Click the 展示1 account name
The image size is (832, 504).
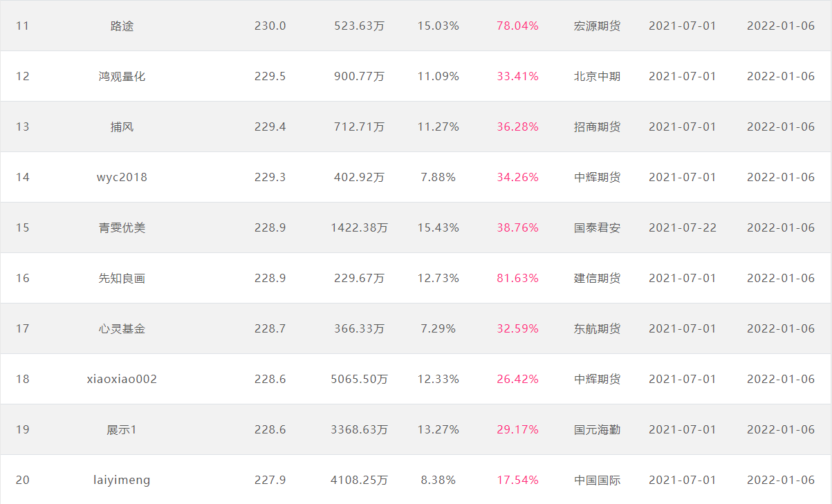coord(122,429)
